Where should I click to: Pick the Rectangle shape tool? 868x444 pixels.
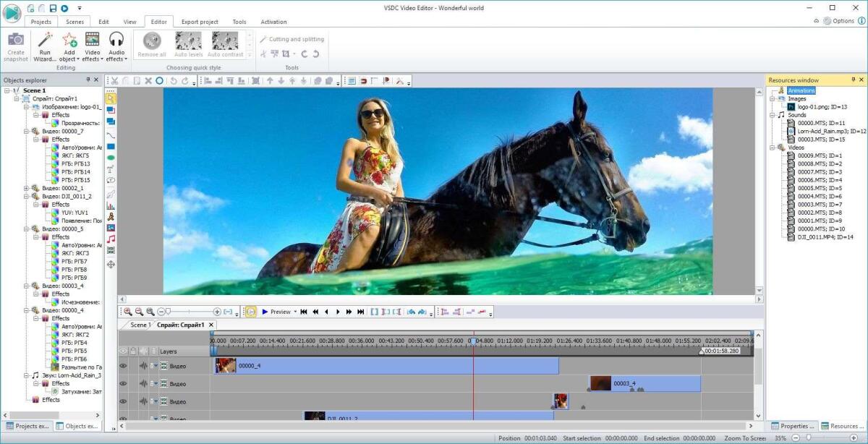(x=111, y=147)
